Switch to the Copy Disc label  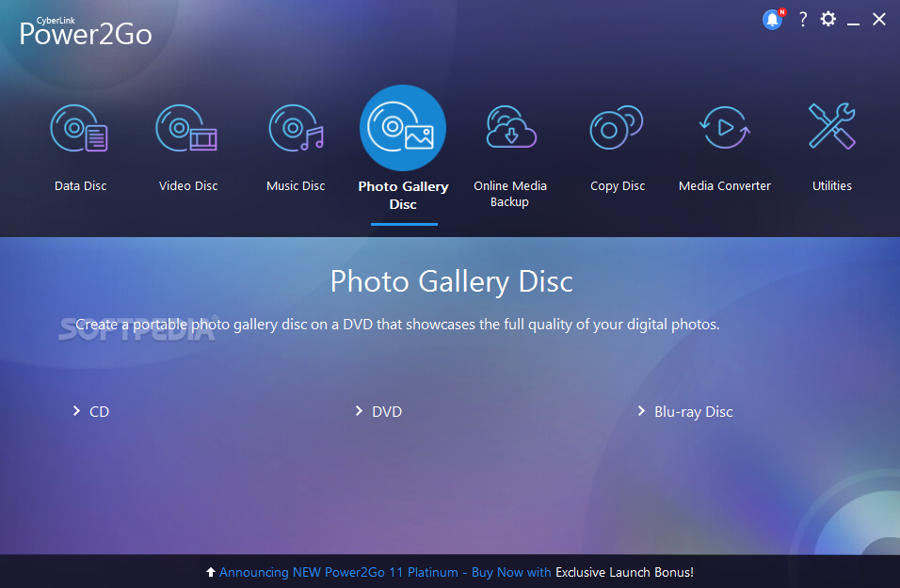tap(618, 186)
